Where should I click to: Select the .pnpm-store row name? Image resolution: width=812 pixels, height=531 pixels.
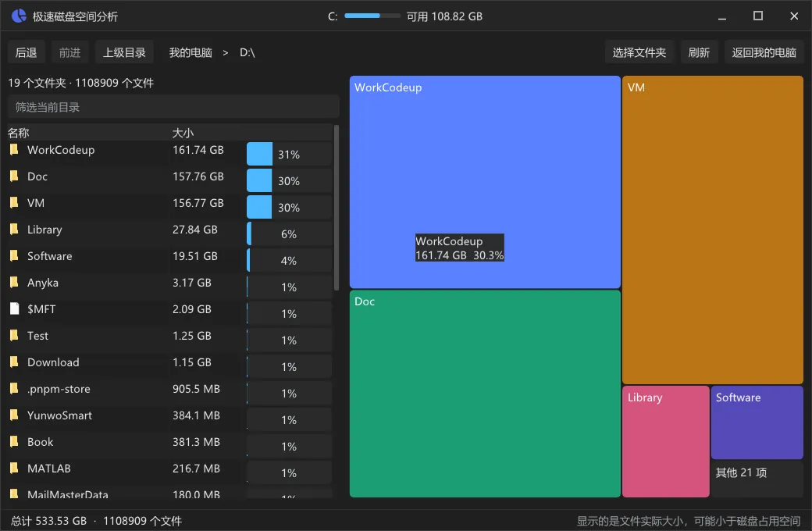pos(59,389)
